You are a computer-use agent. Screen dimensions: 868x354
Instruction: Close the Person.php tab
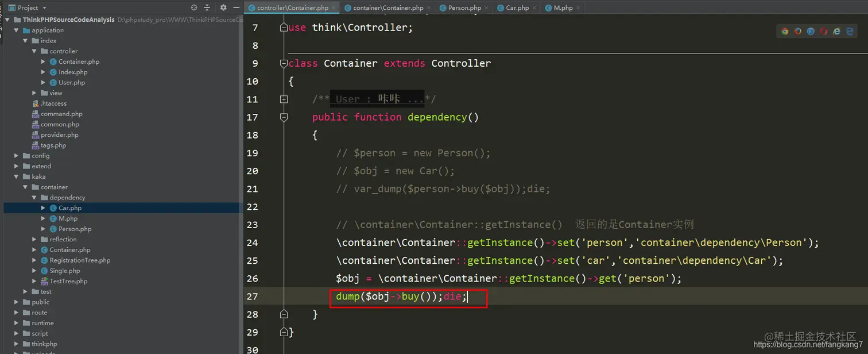point(487,8)
